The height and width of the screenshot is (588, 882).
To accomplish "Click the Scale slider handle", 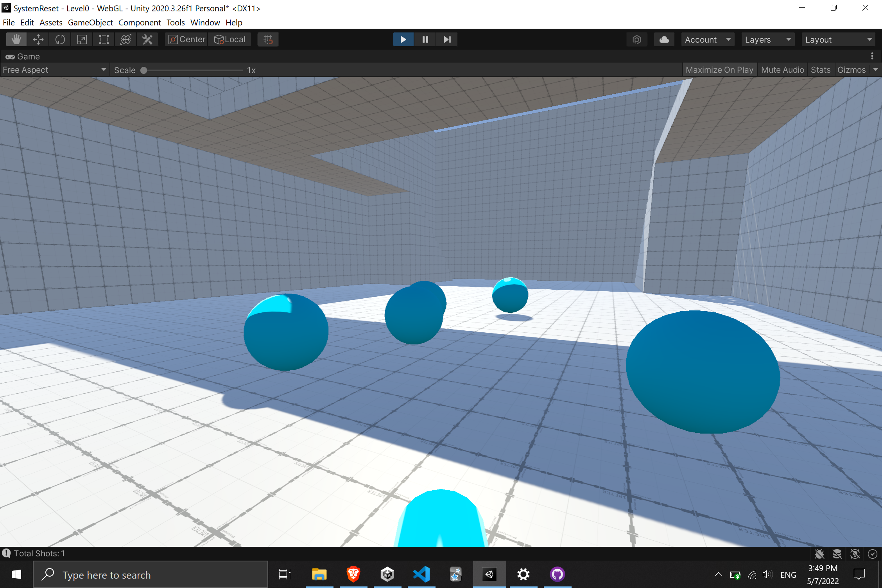I will [x=144, y=70].
